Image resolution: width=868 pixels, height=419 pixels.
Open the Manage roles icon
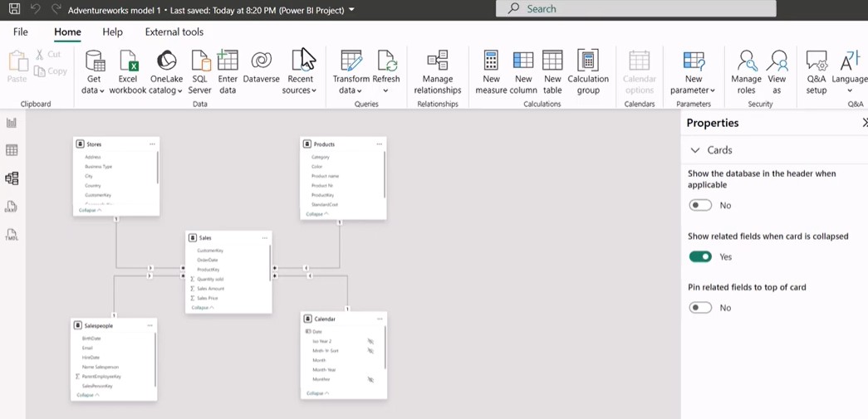click(x=746, y=61)
